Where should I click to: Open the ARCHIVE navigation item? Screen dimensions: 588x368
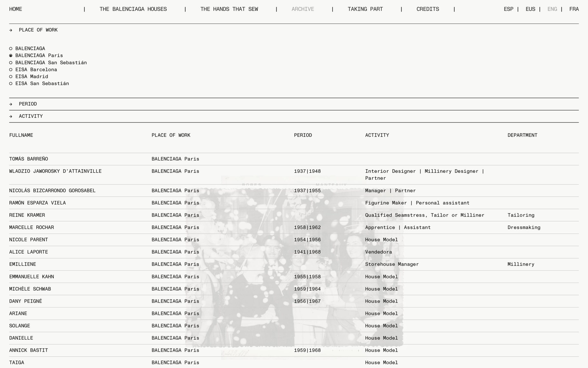[303, 9]
